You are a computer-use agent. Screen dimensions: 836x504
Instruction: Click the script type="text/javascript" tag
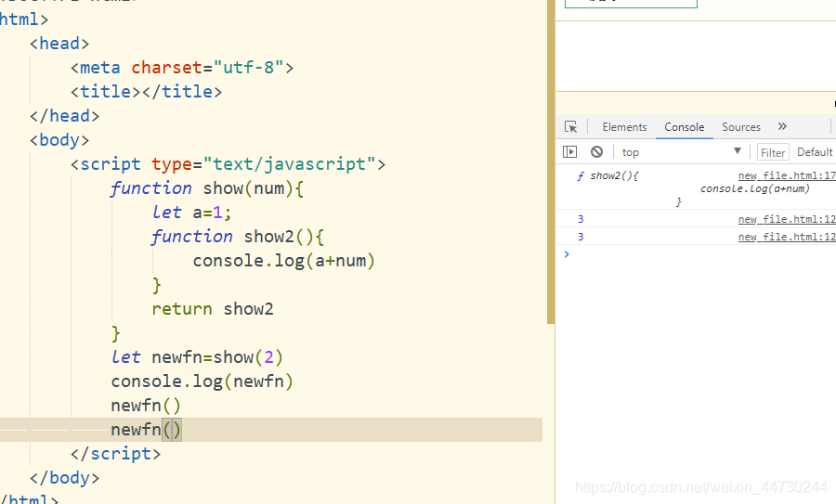[228, 164]
